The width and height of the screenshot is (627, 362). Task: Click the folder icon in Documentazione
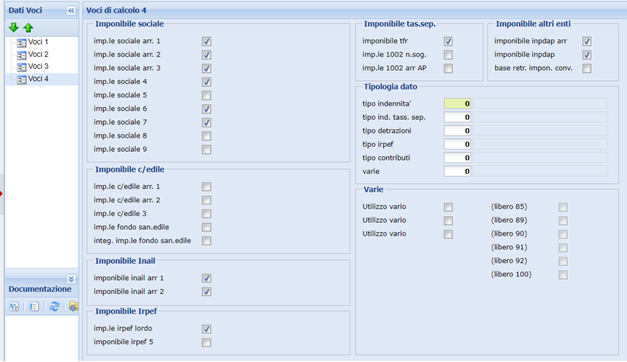74,306
